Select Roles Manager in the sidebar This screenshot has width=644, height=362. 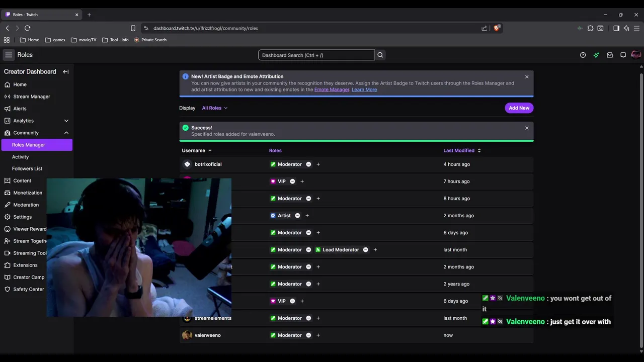(37, 145)
